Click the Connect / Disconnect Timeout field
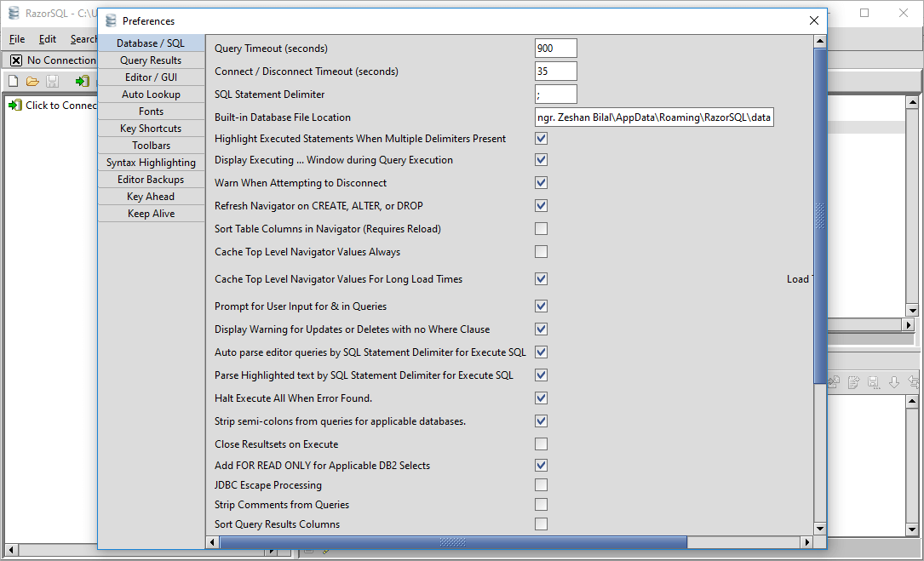This screenshot has width=924, height=561. (x=556, y=72)
